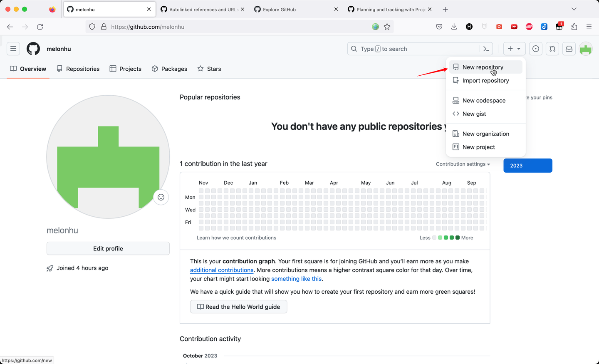Select the 2023 year button
599x364 pixels.
528,166
